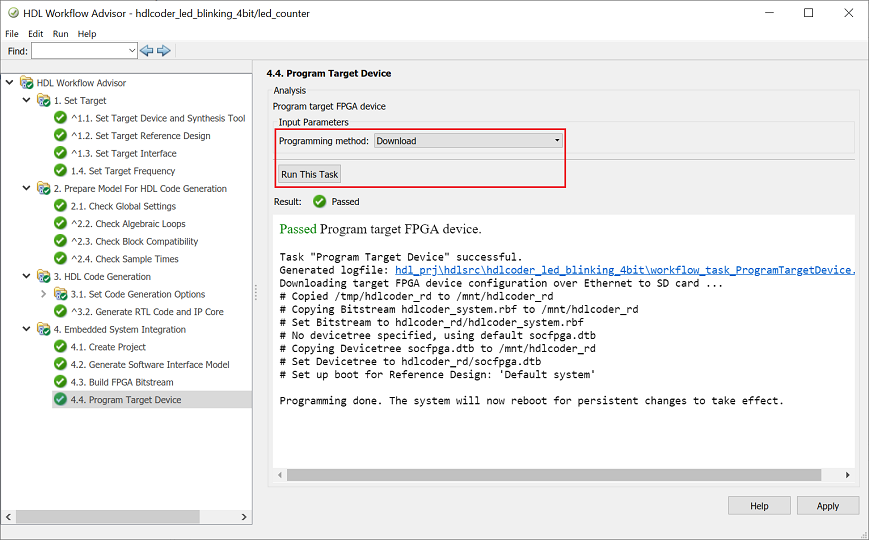This screenshot has height=540, width=869.
Task: Click the HDL Workflow Advisor folder icon
Action: (27, 83)
